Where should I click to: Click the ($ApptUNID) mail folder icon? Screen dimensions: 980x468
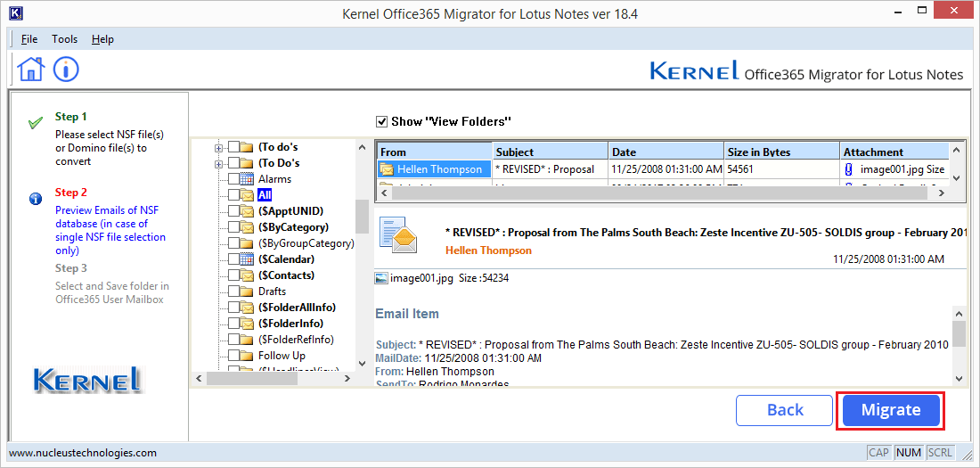click(247, 211)
